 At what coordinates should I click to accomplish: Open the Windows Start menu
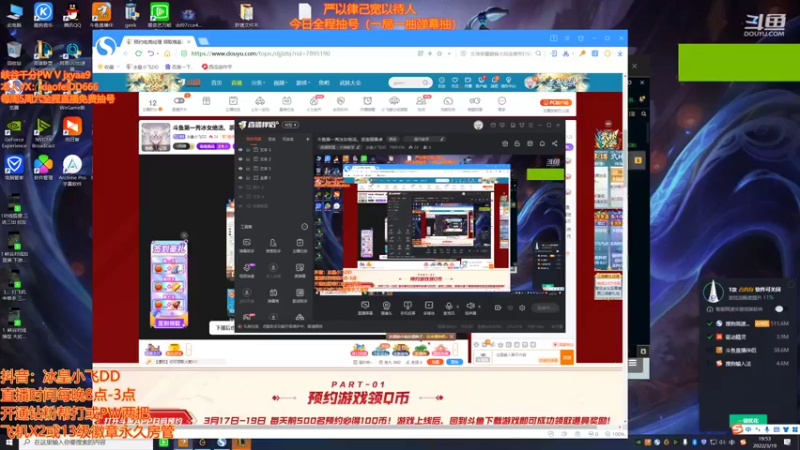coord(9,442)
